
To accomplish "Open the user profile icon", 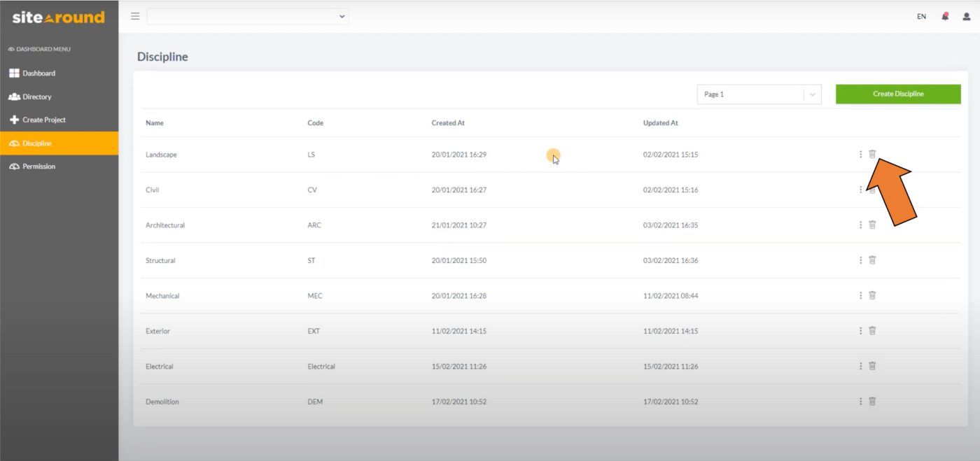I will click(x=967, y=15).
